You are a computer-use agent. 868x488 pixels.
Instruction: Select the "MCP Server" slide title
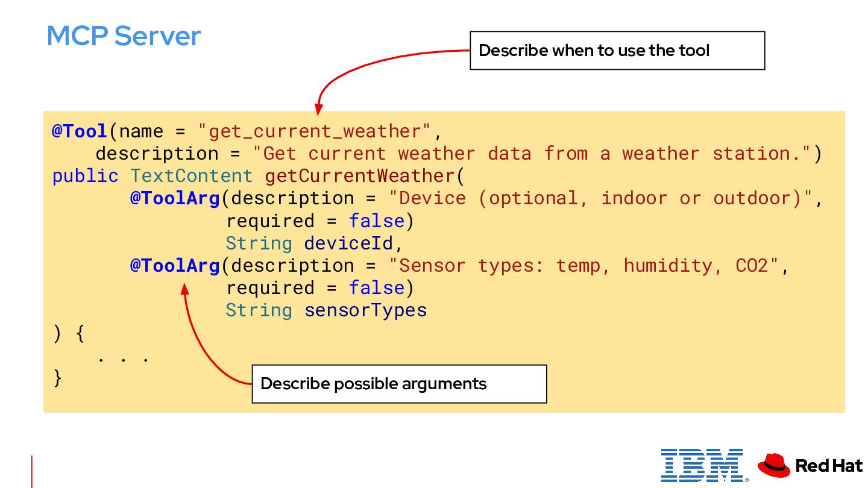(124, 36)
